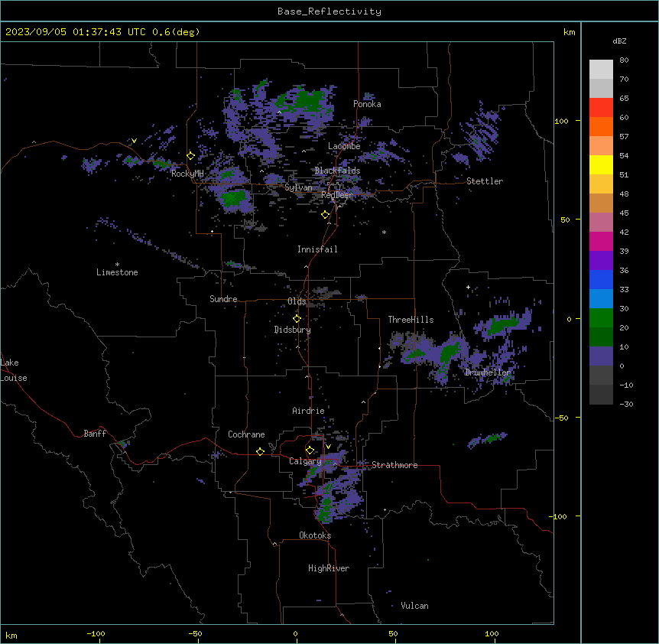Click the Sundre label
This screenshot has width=659, height=644.
pos(223,299)
